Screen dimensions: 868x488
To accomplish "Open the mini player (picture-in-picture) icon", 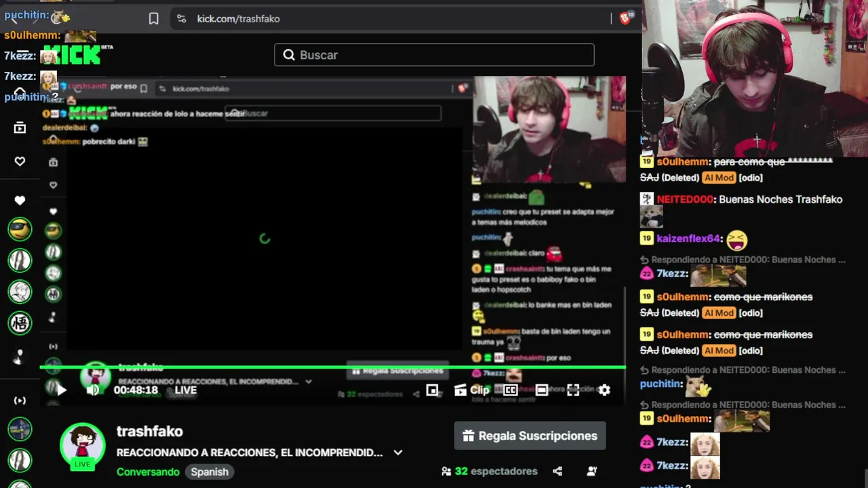I will [432, 390].
